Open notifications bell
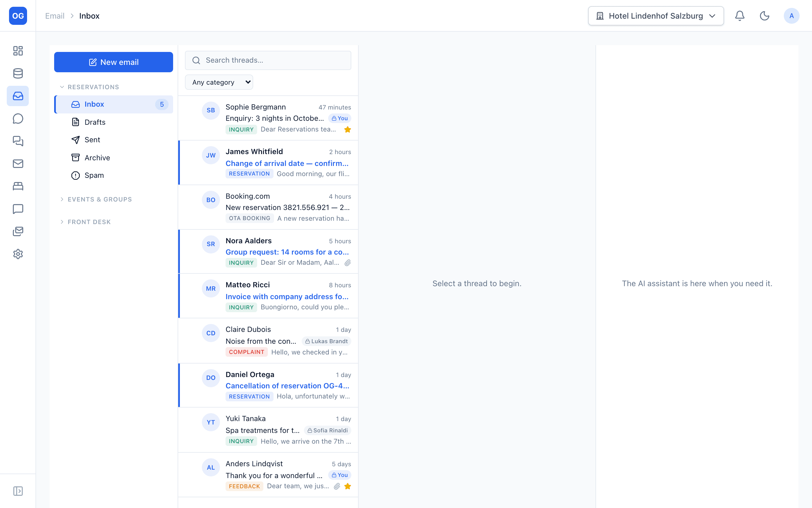The width and height of the screenshot is (812, 508). (740, 16)
